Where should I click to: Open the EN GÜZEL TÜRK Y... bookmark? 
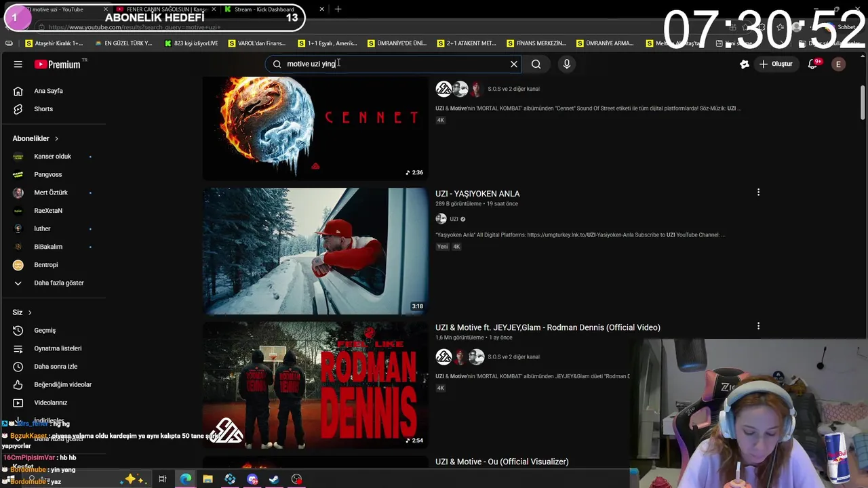point(124,43)
